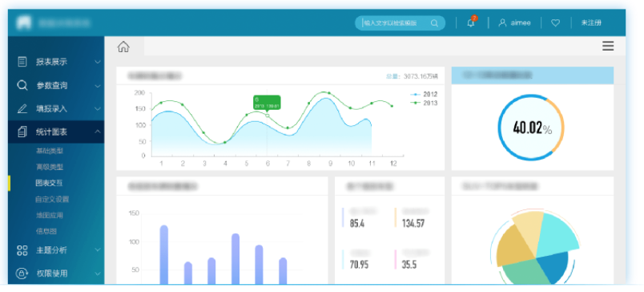
Task: Select the 自定义设置 submenu item
Action: [52, 200]
